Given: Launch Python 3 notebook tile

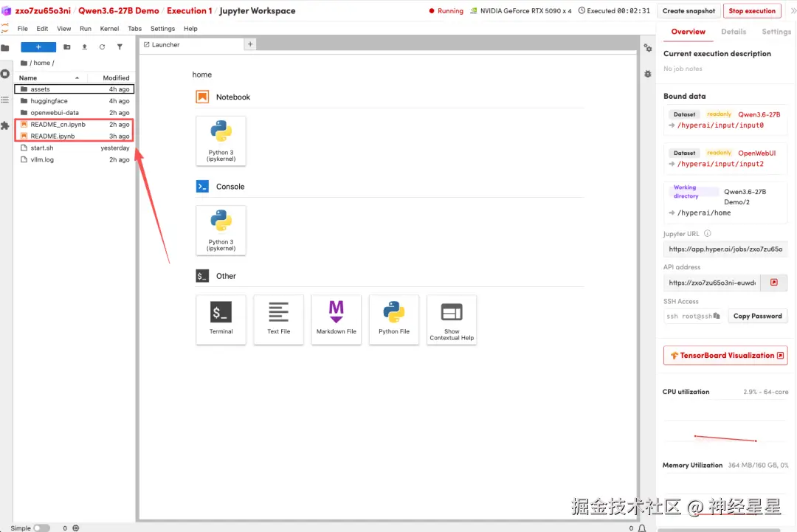Looking at the screenshot, I should (x=221, y=141).
